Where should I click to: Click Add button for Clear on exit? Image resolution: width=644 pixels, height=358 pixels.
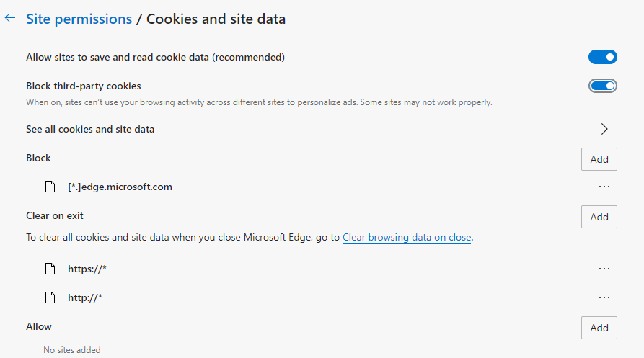coord(599,217)
